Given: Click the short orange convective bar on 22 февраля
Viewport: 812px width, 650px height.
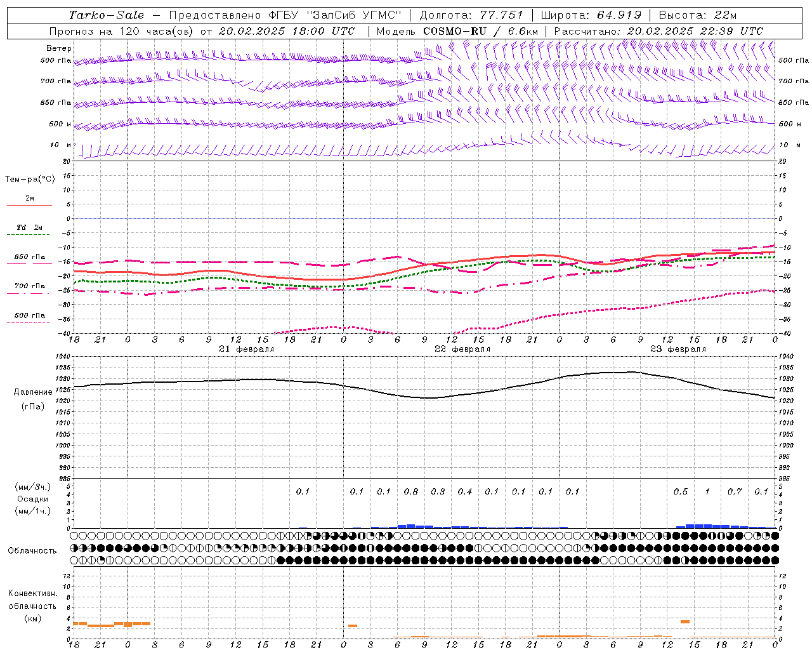Looking at the screenshot, I should click(353, 626).
